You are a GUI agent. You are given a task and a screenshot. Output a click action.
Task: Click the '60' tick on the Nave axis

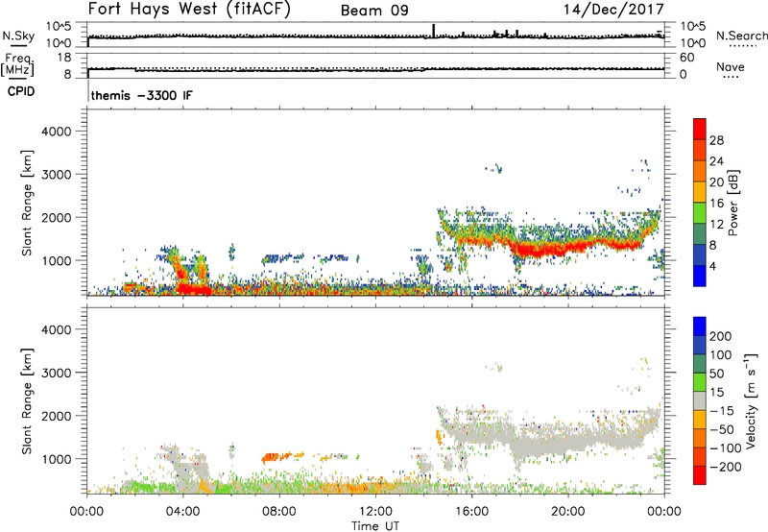[686, 58]
